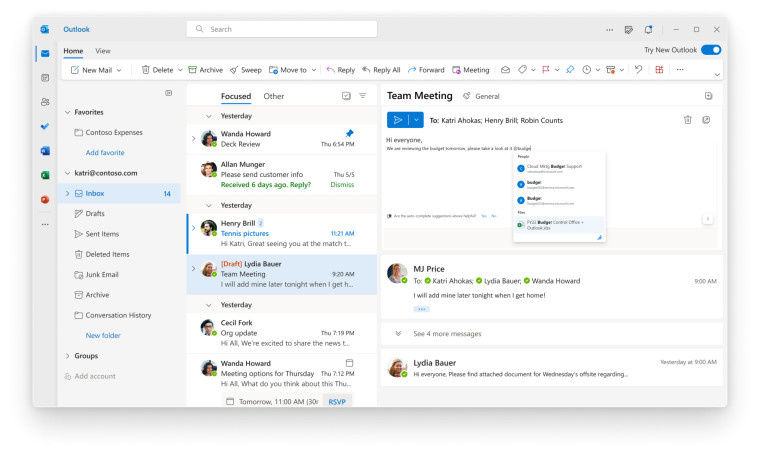Click the Meeting toolbar button
The image size is (760, 456).
471,70
